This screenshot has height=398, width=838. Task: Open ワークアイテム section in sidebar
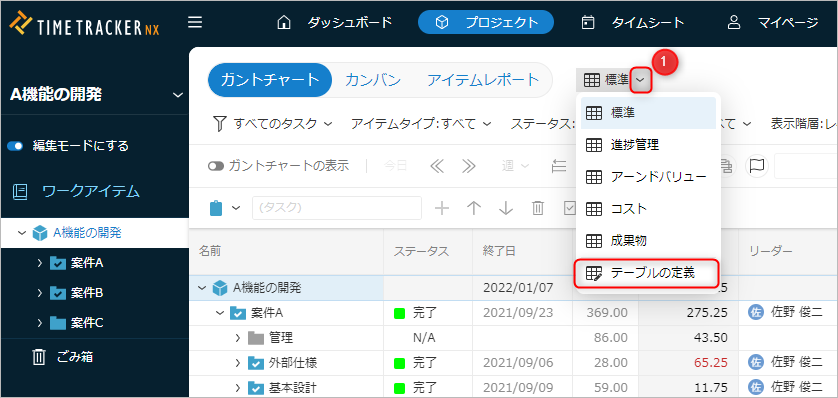coord(75,192)
